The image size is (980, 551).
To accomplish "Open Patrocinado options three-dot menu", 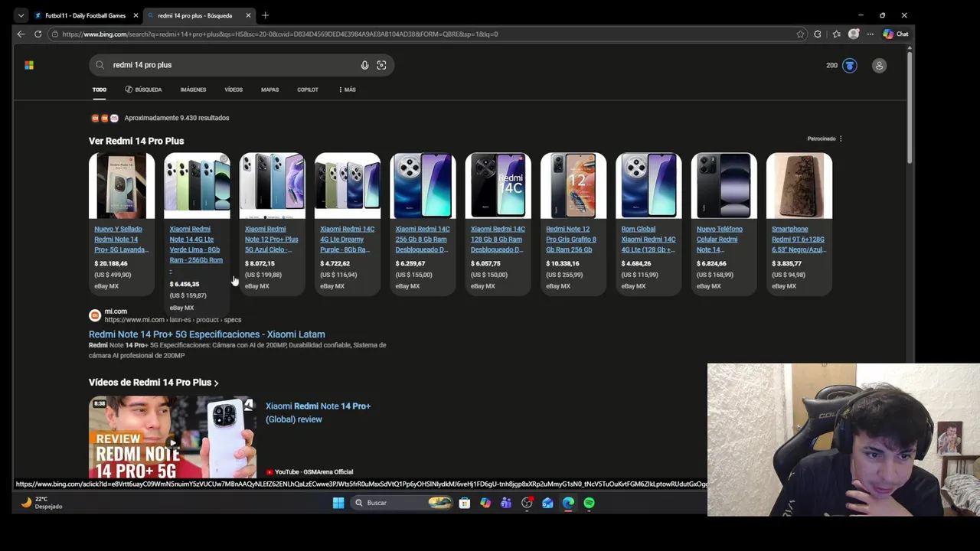I will point(841,139).
